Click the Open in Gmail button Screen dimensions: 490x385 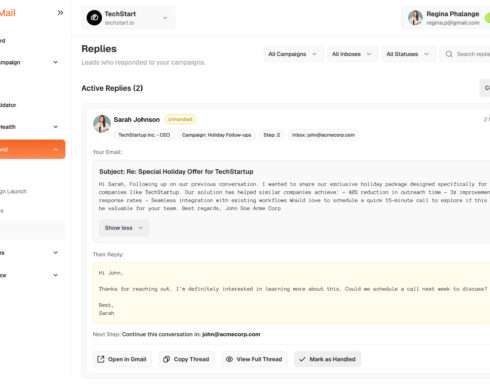click(x=122, y=359)
